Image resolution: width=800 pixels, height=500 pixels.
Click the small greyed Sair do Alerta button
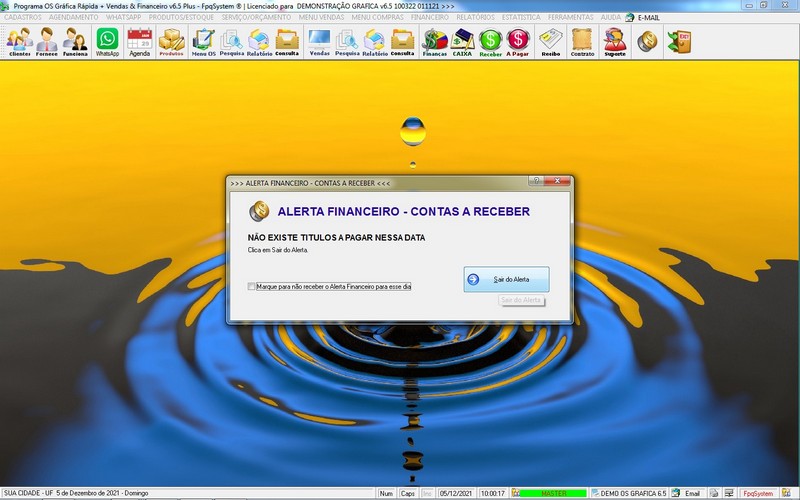(521, 300)
